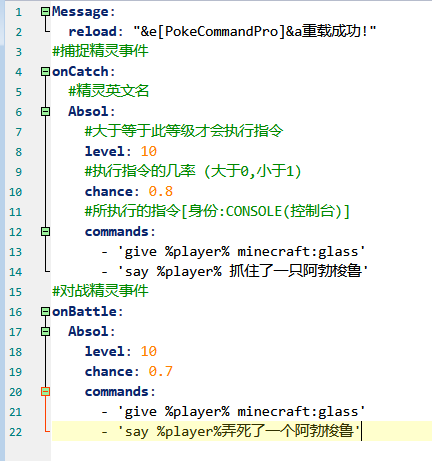Click 'give %player% minecraft:glass' on line 13

pos(241,252)
